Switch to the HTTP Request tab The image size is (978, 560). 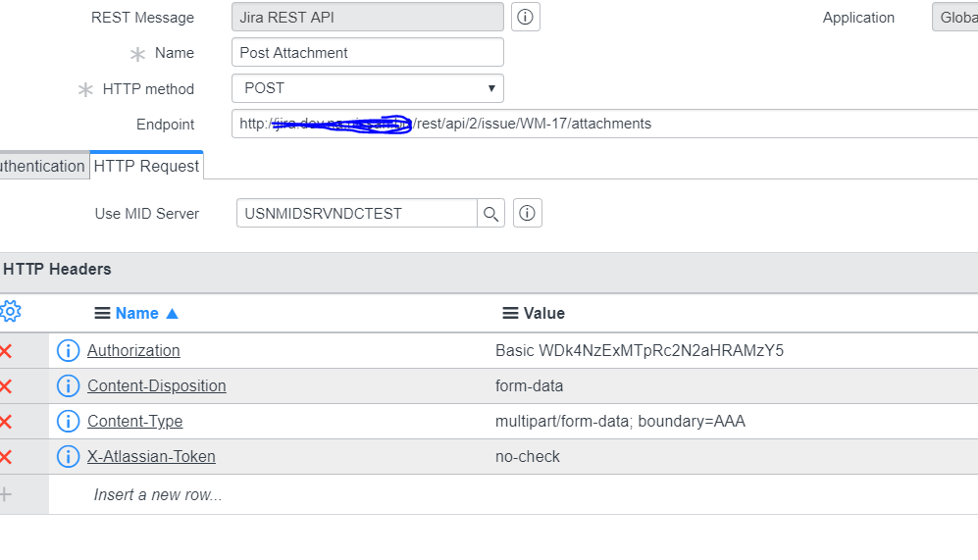(146, 166)
